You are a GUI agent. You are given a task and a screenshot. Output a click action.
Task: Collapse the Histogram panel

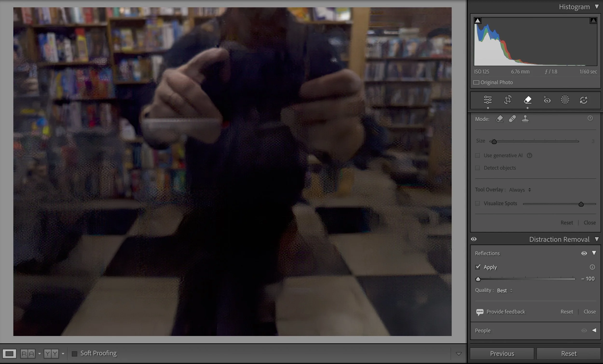597,7
